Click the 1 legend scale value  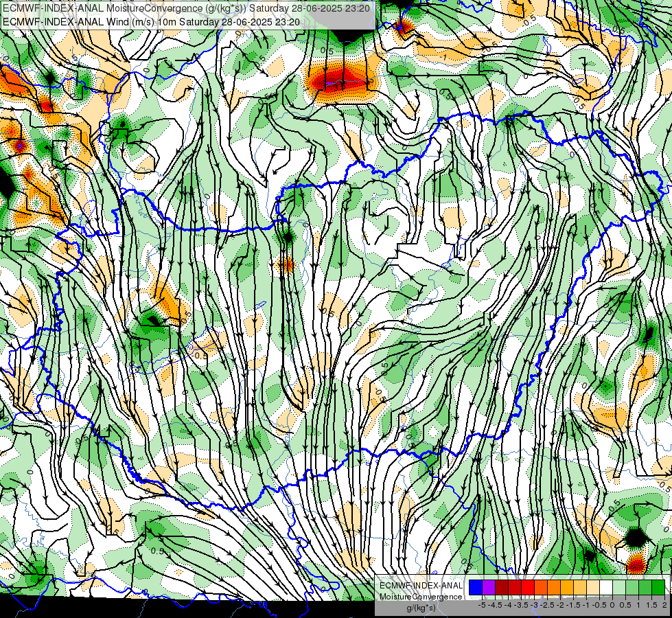click(x=638, y=605)
